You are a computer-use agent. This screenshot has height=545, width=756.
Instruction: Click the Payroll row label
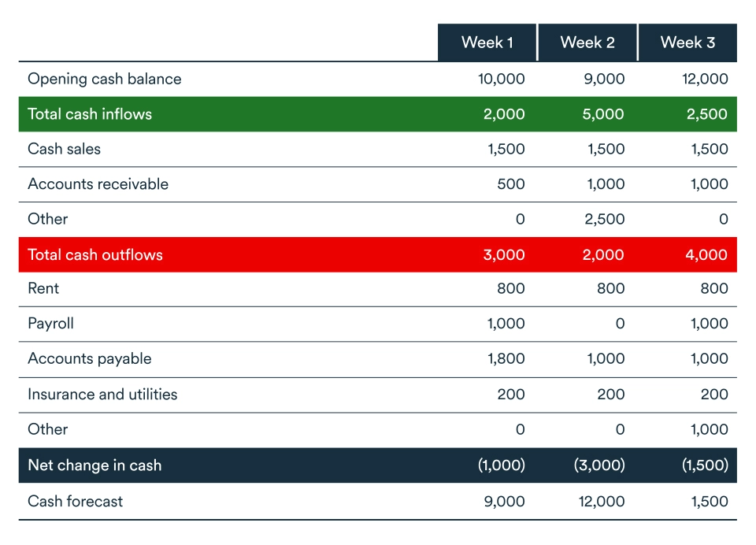50,324
